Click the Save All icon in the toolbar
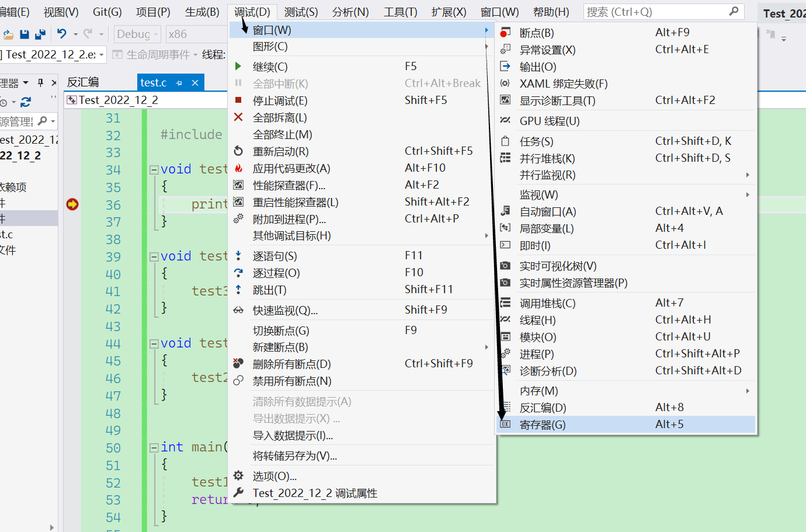Viewport: 806px width, 532px height. 40,34
